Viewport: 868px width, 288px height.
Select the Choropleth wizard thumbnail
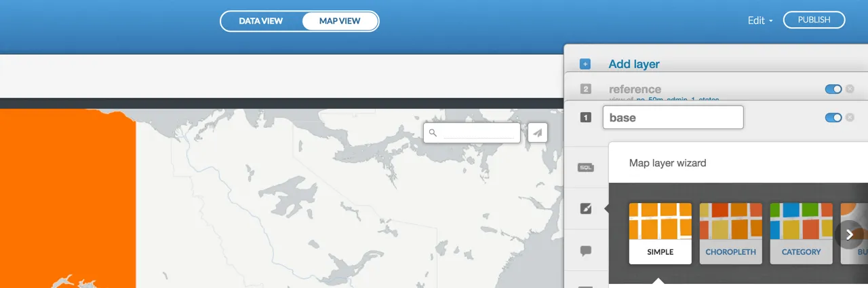(730, 234)
